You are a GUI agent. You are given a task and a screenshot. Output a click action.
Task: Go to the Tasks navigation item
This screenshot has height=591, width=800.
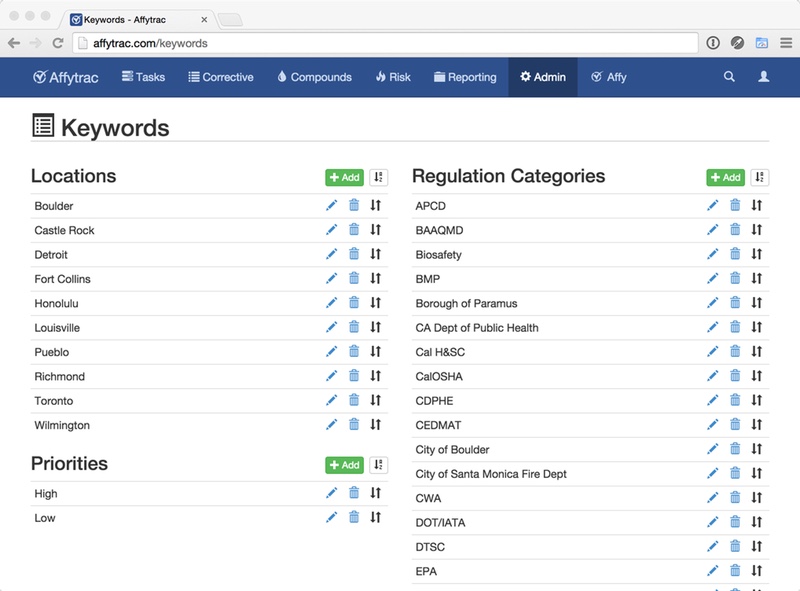click(143, 77)
